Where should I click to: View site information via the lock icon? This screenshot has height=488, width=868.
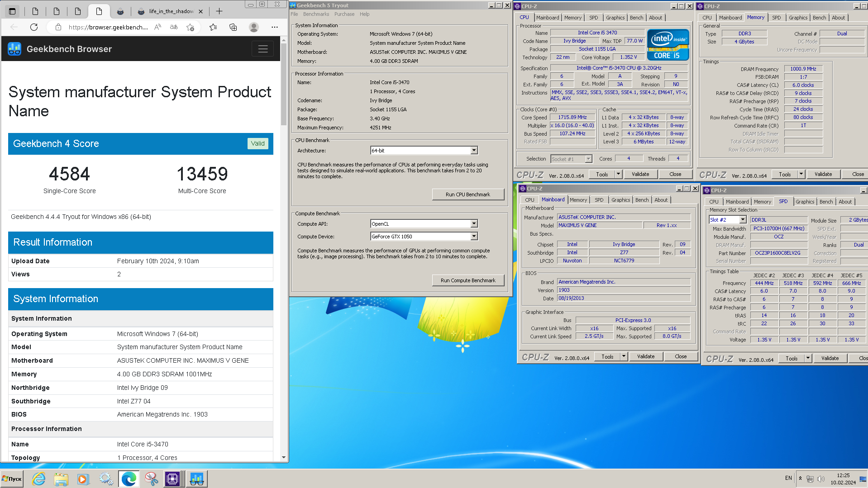click(x=58, y=27)
